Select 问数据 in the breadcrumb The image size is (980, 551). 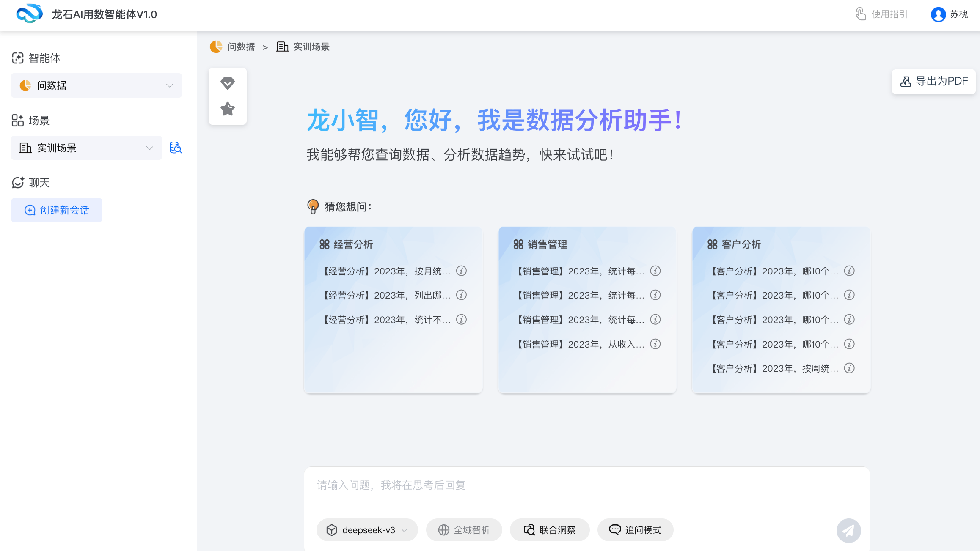coord(241,47)
